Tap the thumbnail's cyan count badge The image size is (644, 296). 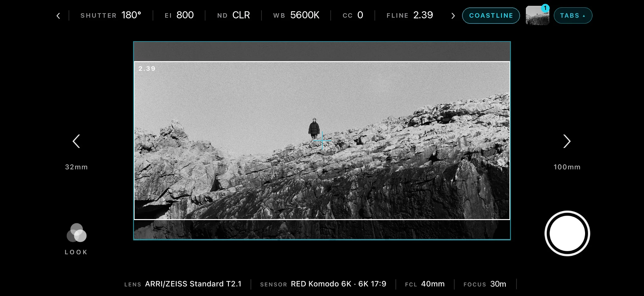(545, 8)
